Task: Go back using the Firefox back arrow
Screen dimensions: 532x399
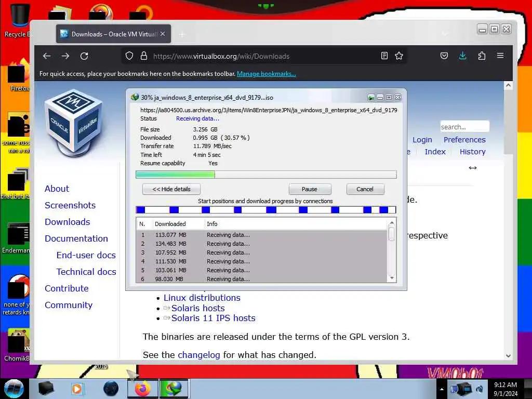Action: (47, 56)
